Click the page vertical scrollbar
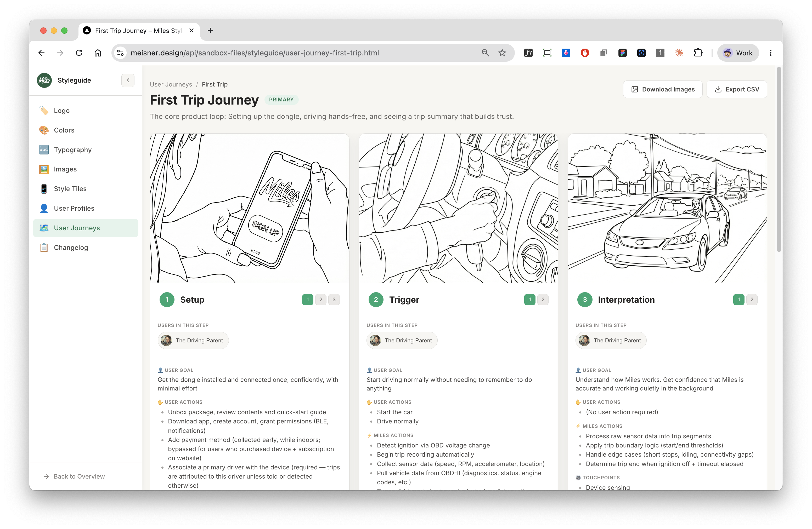Image resolution: width=812 pixels, height=529 pixels. pyautogui.click(x=779, y=159)
